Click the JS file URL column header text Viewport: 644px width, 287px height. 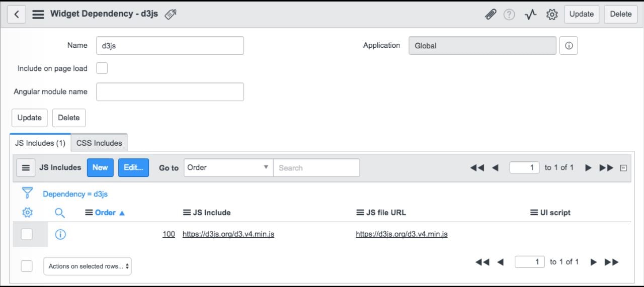coord(386,213)
